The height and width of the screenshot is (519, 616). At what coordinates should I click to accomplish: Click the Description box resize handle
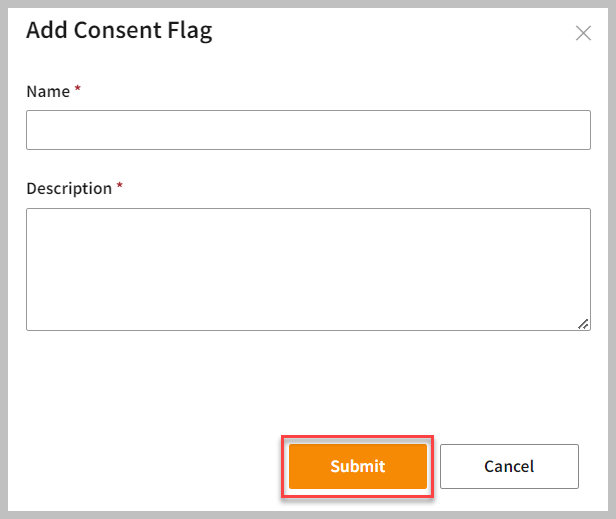tap(583, 323)
